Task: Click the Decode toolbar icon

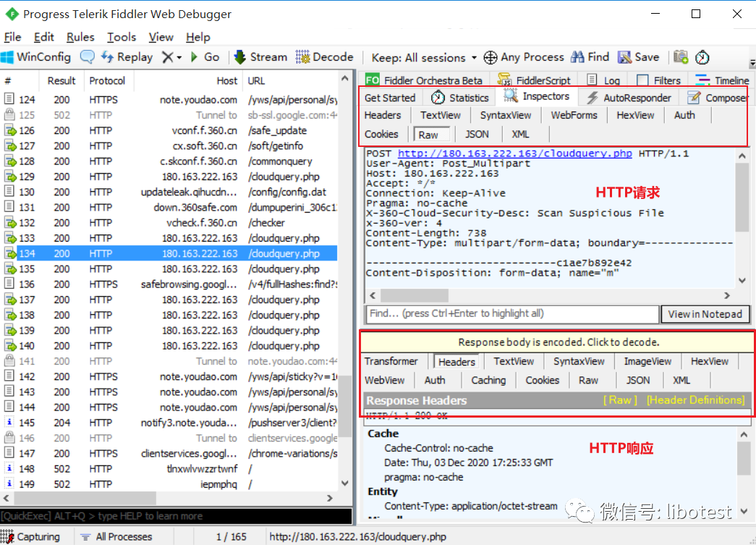Action: pos(302,57)
